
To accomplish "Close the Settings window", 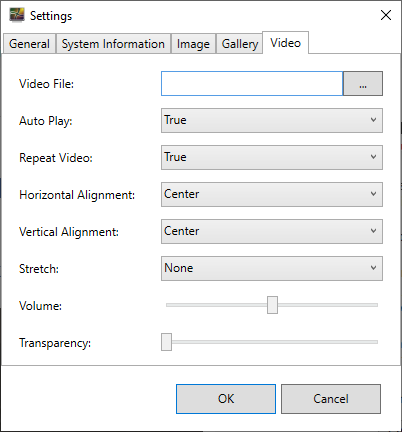I will pyautogui.click(x=386, y=15).
